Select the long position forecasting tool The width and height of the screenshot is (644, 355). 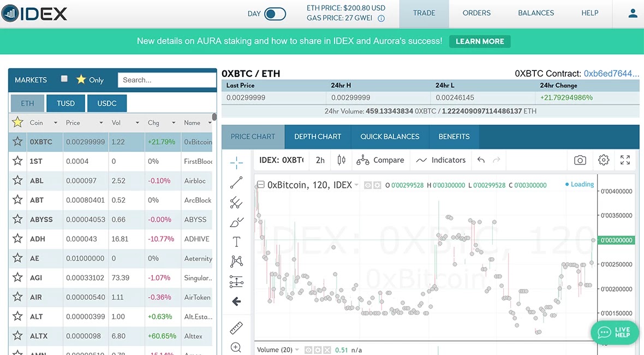[236, 281]
